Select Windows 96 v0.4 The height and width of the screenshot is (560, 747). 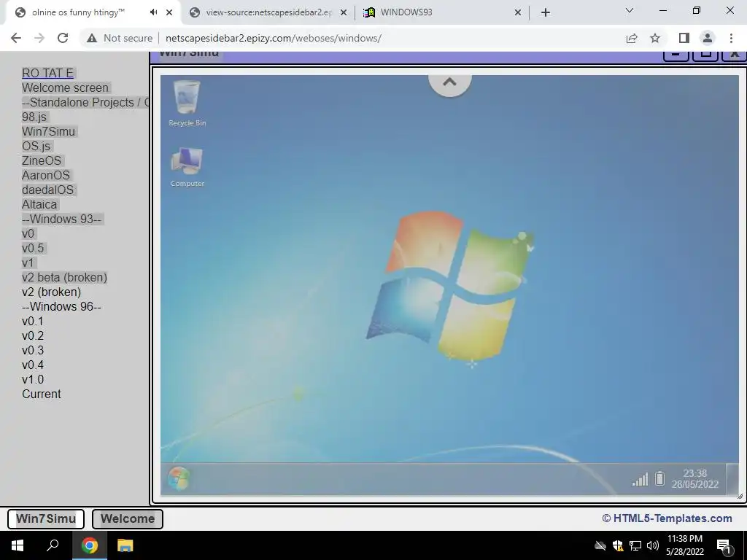coord(33,365)
